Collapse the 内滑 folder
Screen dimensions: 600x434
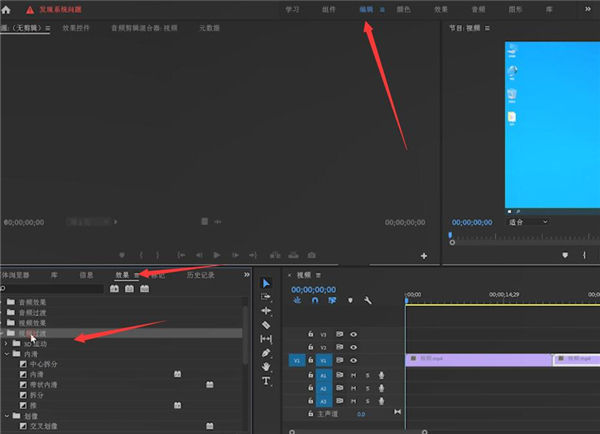pyautogui.click(x=7, y=354)
